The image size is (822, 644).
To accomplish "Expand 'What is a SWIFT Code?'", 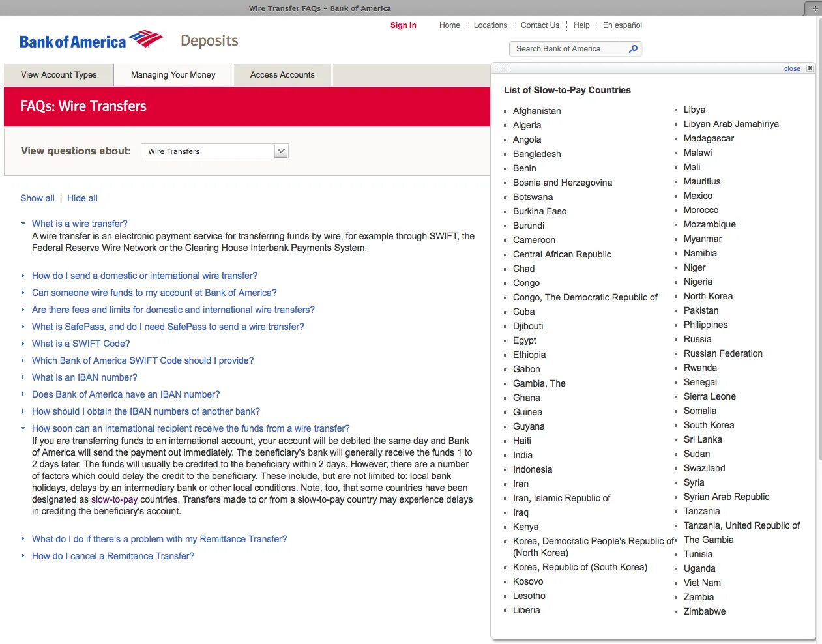I will [81, 344].
